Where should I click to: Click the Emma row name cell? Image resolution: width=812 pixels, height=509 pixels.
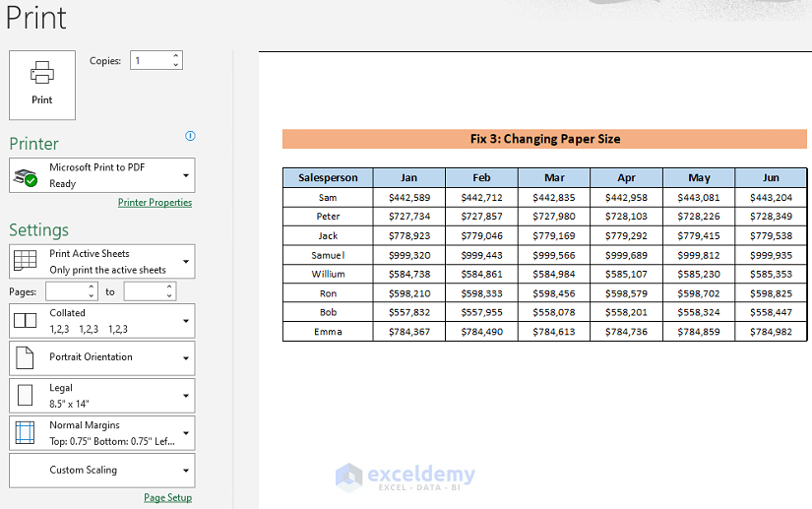(328, 332)
